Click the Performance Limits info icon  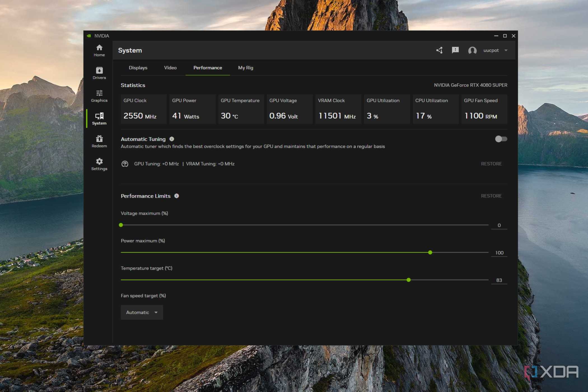coord(176,196)
